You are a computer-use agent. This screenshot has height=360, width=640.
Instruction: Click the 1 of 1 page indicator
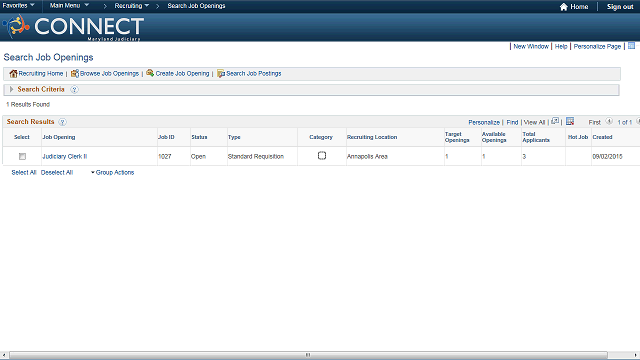(624, 122)
